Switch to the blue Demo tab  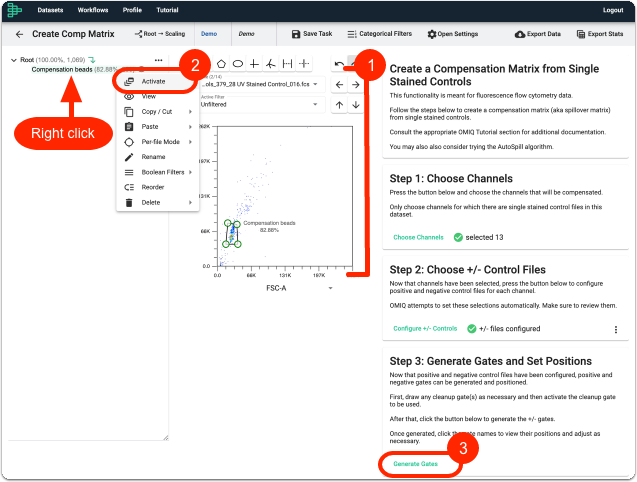(209, 34)
